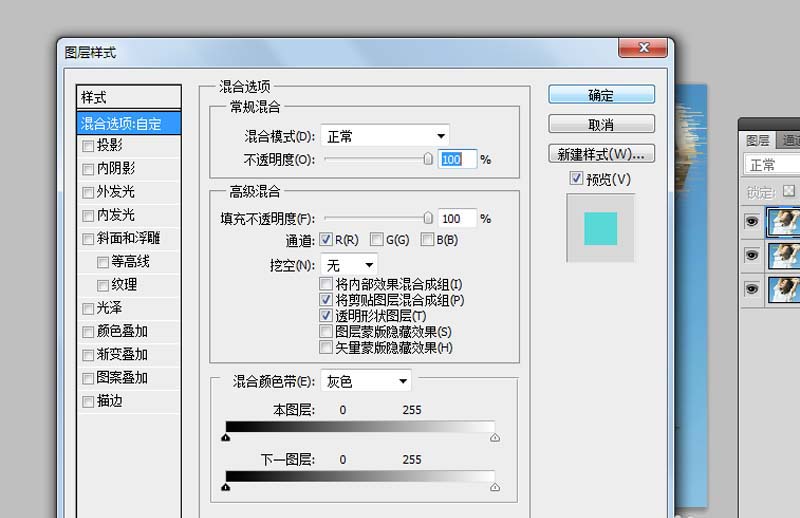Open the 投影 style settings
Viewport: 800px width, 518px height.
pyautogui.click(x=110, y=145)
